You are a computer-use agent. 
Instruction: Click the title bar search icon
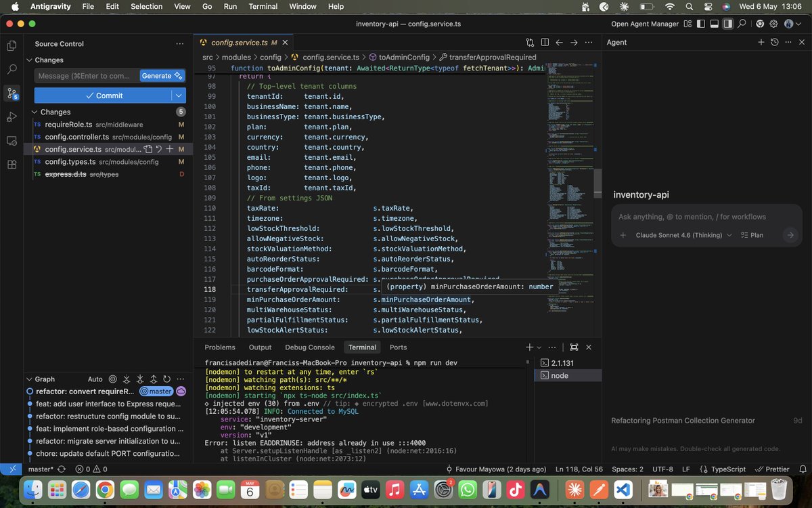(x=742, y=24)
